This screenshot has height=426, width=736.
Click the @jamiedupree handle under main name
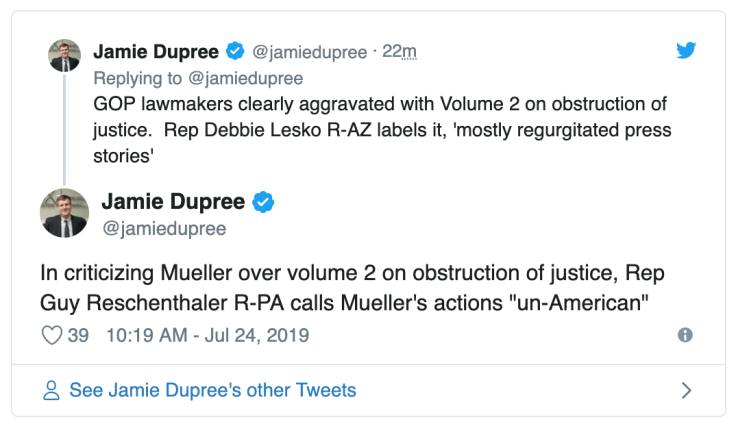tap(164, 229)
